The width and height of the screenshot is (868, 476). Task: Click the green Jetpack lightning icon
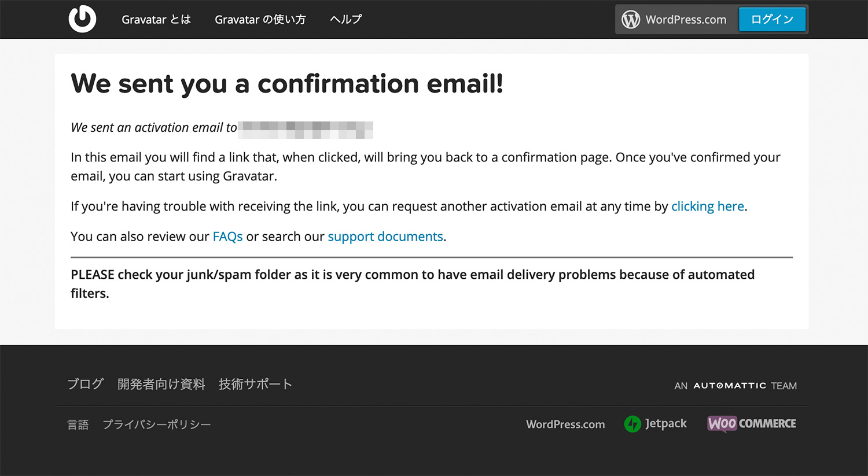[x=632, y=424]
